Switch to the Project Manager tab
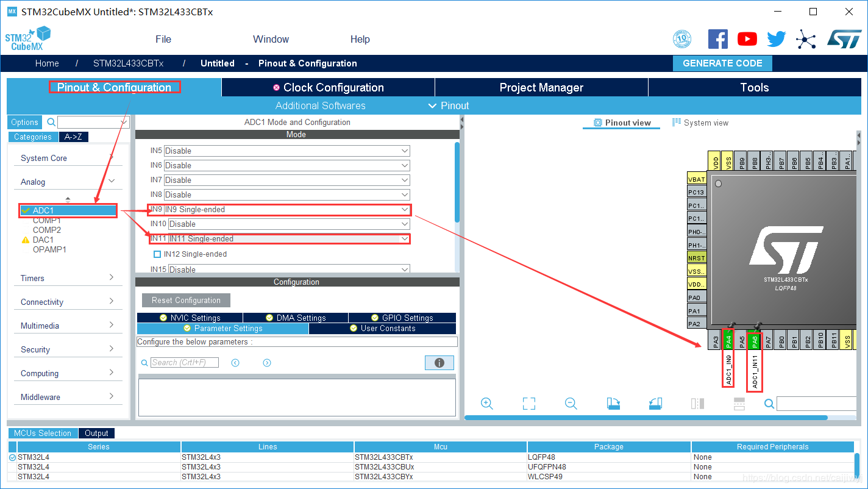Viewport: 868px width, 489px height. [541, 87]
